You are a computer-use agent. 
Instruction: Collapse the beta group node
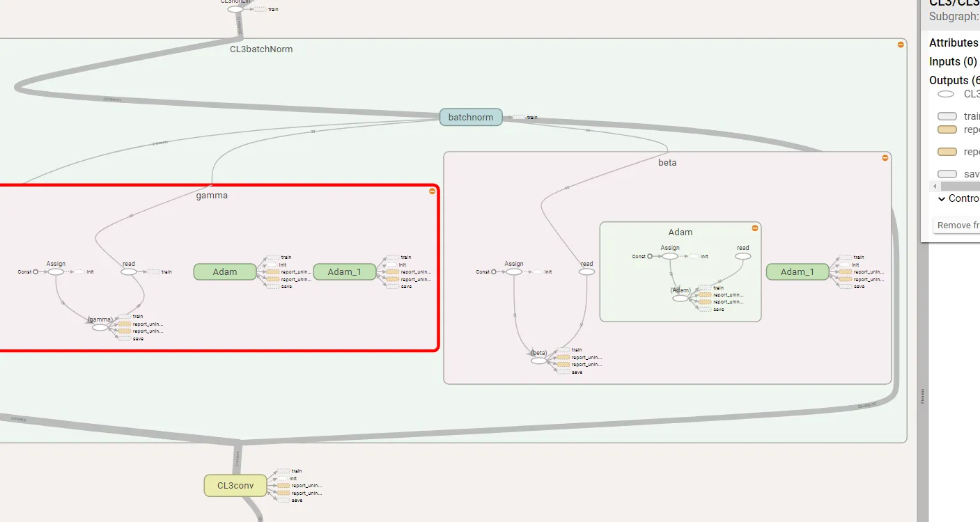coord(885,158)
